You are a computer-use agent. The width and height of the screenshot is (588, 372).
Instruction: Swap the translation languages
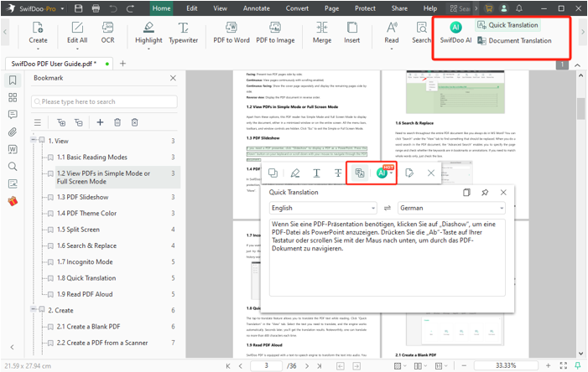pyautogui.click(x=387, y=208)
